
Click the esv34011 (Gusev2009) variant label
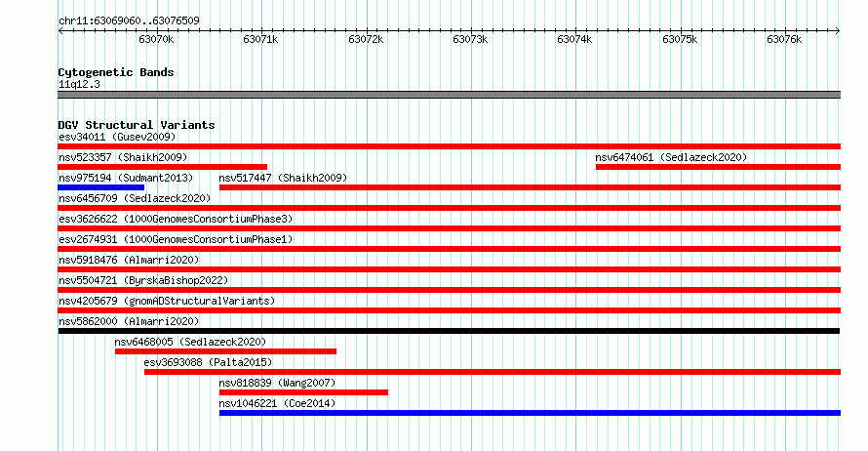[117, 137]
